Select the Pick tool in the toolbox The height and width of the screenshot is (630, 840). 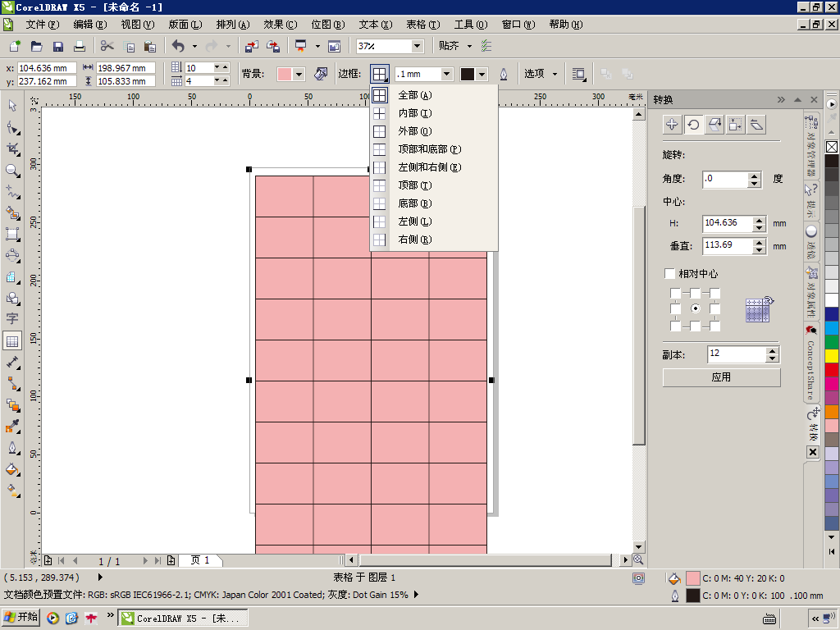point(12,106)
